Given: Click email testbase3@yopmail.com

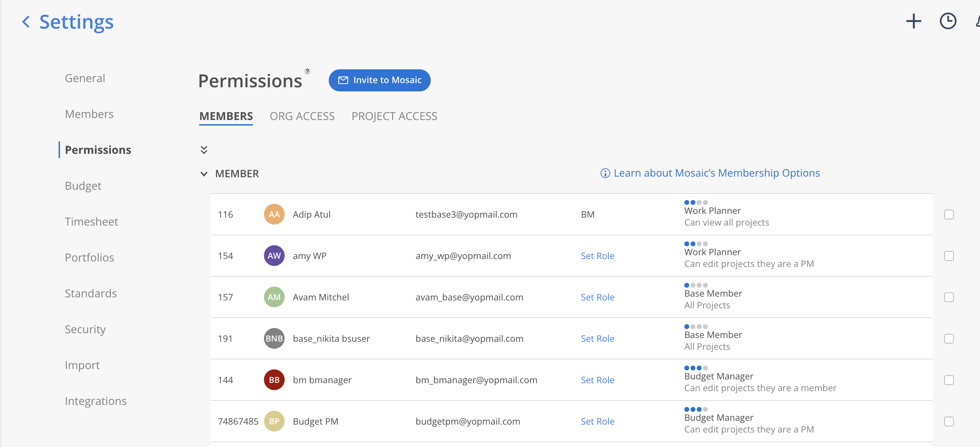Looking at the screenshot, I should [x=466, y=215].
